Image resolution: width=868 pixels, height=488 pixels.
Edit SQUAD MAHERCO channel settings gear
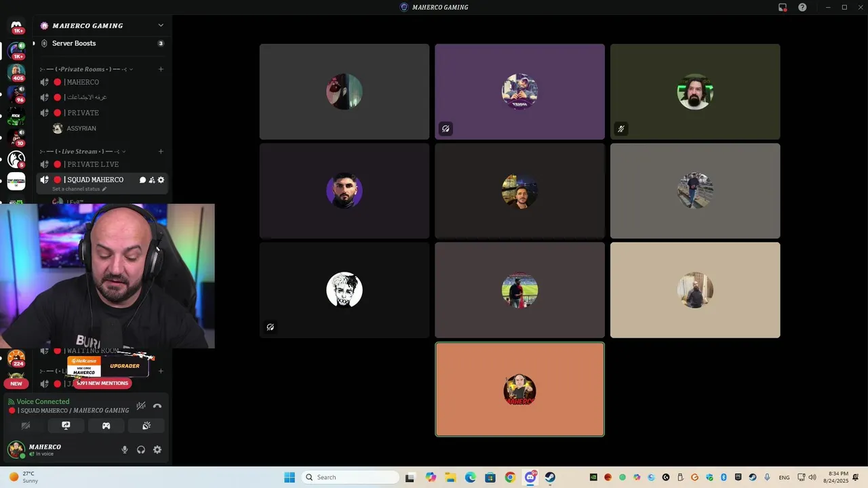point(161,180)
